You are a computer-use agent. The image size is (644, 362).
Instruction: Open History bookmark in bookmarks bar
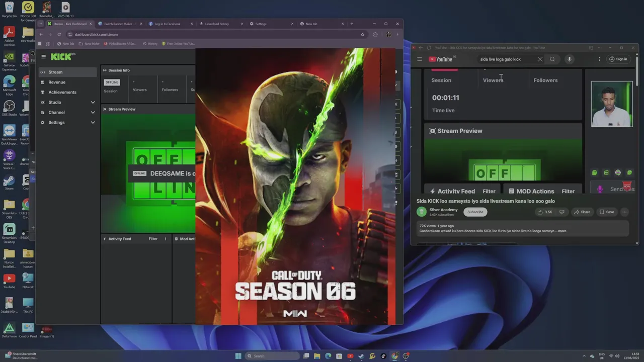(x=150, y=44)
